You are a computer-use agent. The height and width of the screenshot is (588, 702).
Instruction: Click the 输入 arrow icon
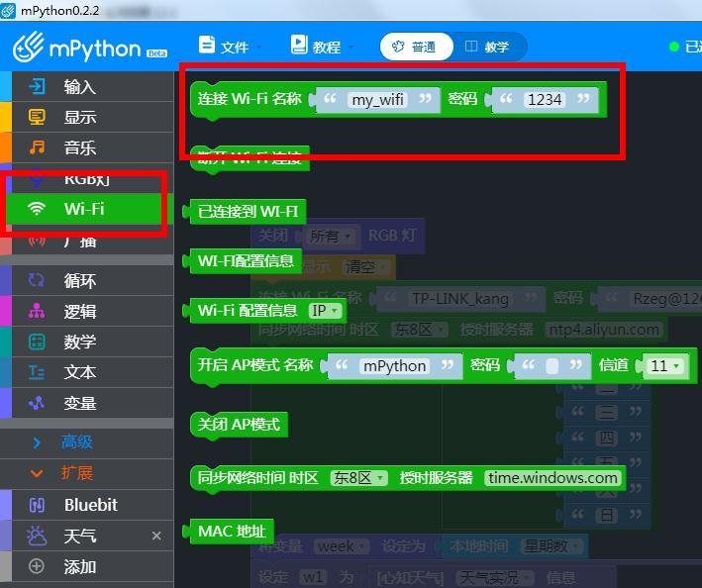point(37,86)
